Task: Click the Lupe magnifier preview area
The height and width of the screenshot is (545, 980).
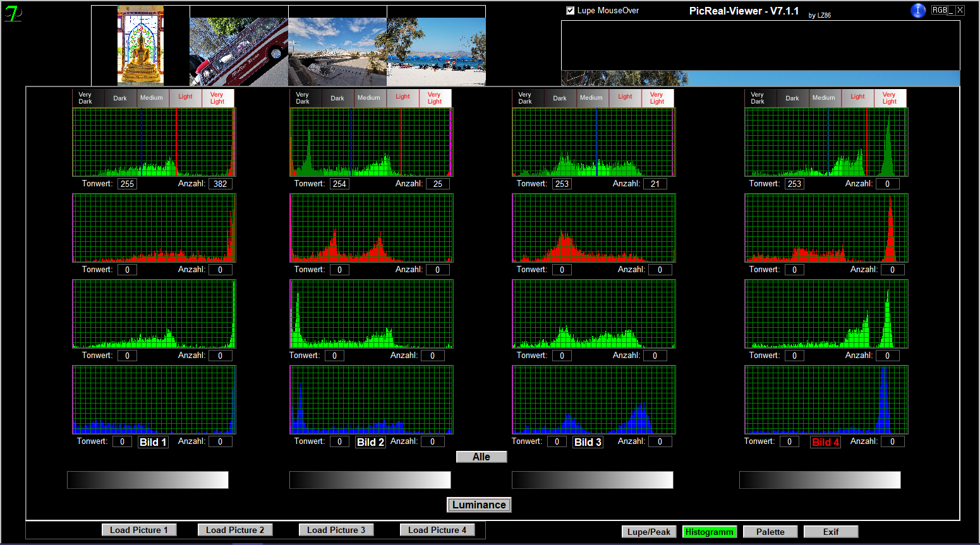Action: [x=761, y=53]
